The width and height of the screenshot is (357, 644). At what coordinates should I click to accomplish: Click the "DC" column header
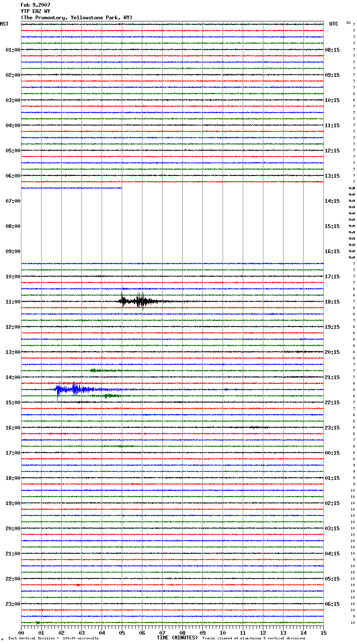349,23
